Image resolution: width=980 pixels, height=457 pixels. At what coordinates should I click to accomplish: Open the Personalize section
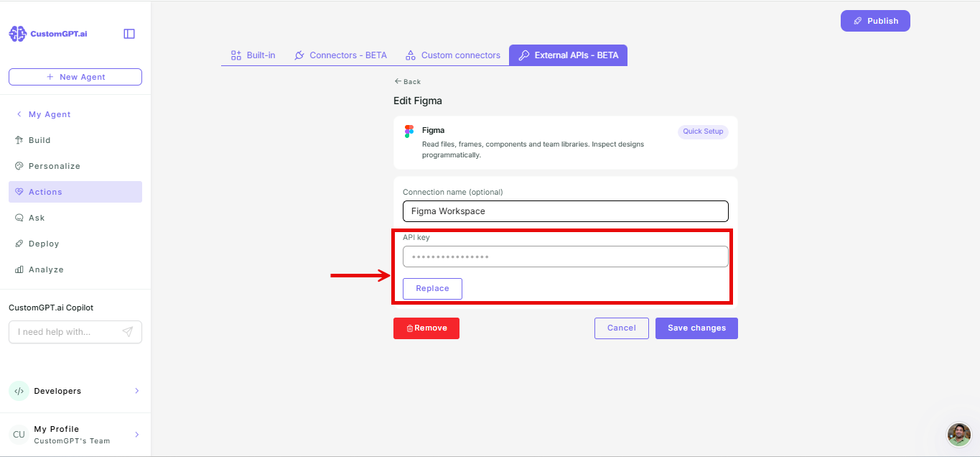click(x=75, y=166)
